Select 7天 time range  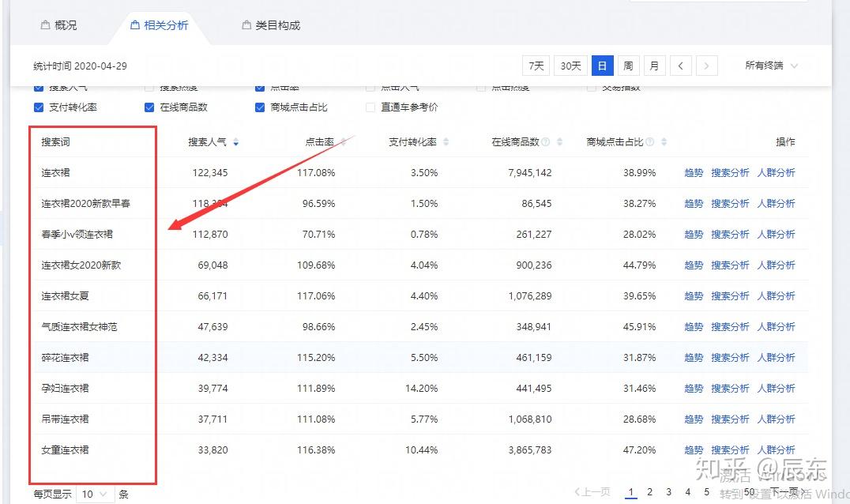[536, 66]
